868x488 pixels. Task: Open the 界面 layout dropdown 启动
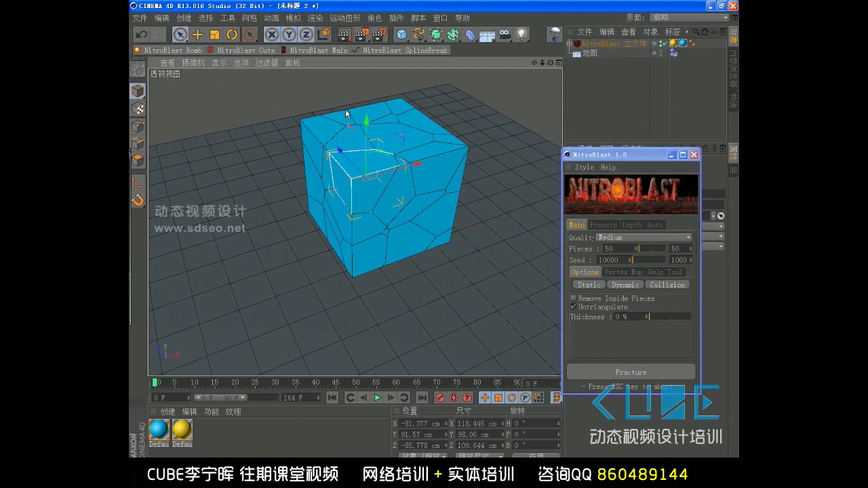(689, 18)
